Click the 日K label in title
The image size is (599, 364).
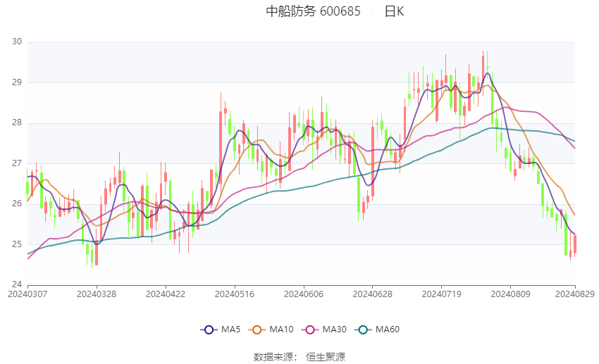pos(394,11)
